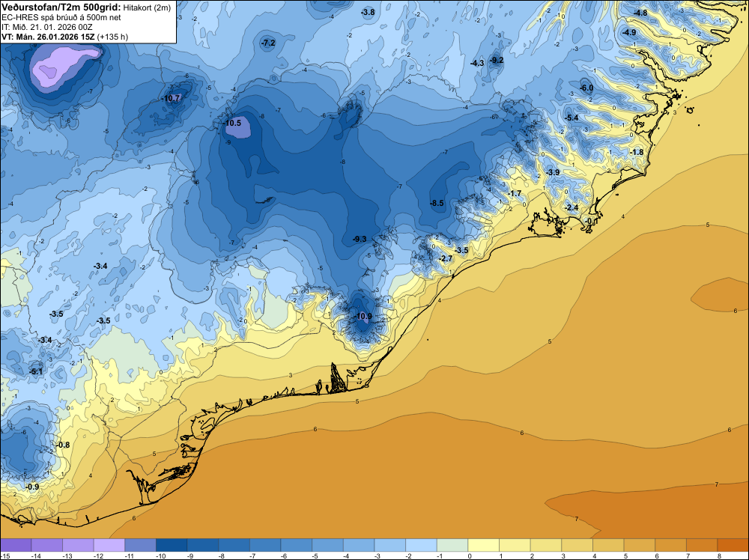
Task: Click the 'EC-HRES spá brúuð á 500m net' line
Action: click(x=61, y=17)
